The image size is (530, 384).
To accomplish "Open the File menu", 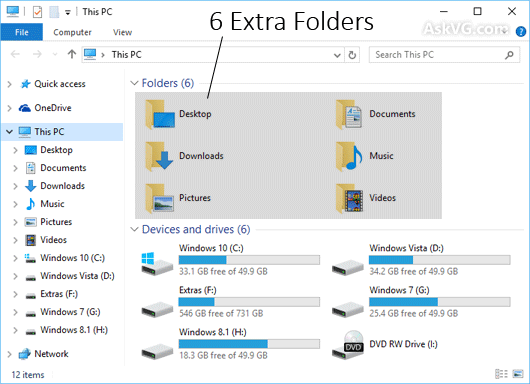I will (22, 32).
